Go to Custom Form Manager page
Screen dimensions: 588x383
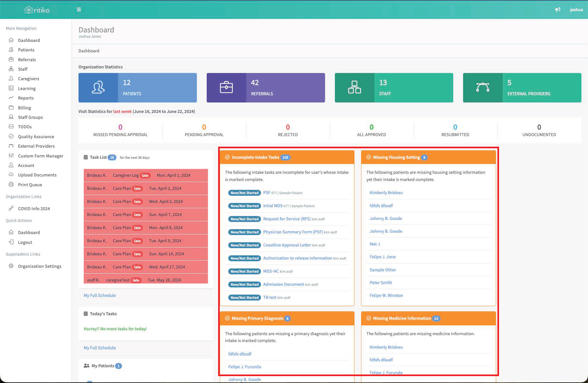click(x=41, y=156)
